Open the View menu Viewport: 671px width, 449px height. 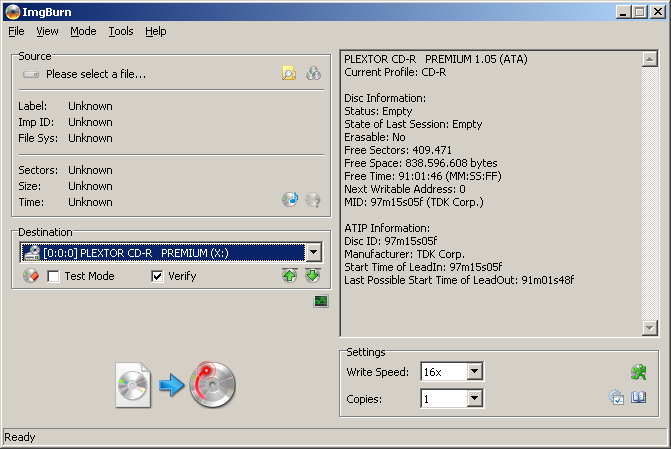(x=47, y=31)
